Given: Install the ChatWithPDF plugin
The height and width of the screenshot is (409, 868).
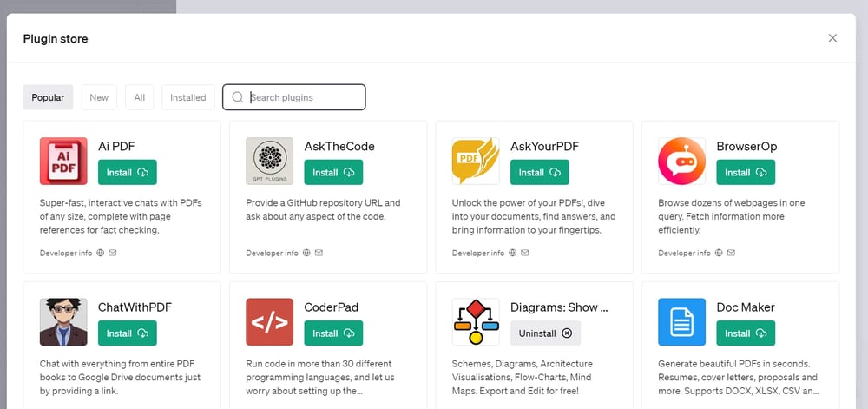Looking at the screenshot, I should click(x=128, y=333).
